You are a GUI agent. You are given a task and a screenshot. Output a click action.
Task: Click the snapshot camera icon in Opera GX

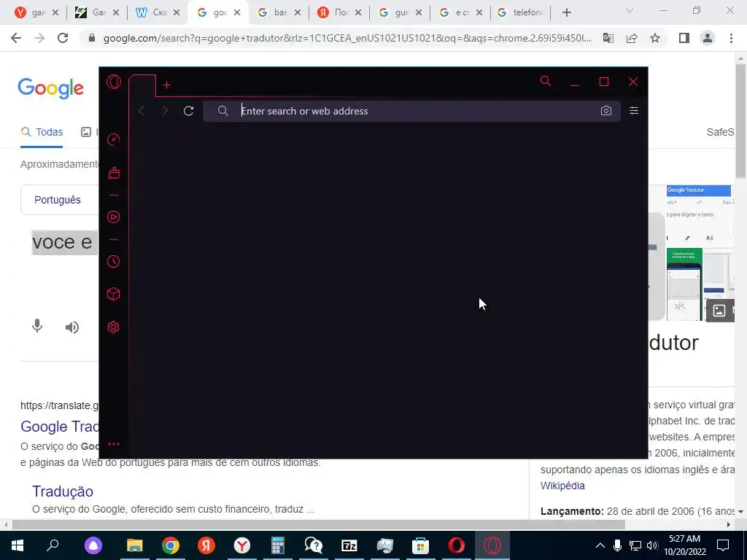pyautogui.click(x=606, y=111)
